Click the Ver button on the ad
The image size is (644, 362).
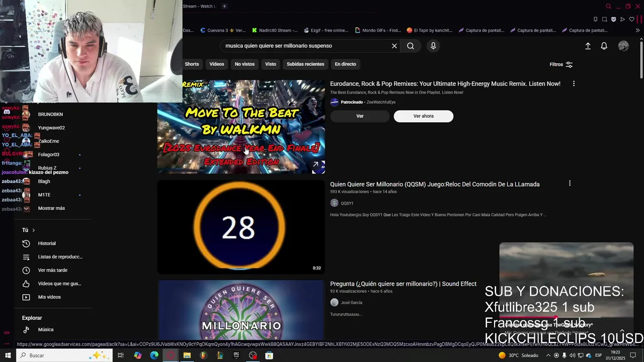[360, 116]
